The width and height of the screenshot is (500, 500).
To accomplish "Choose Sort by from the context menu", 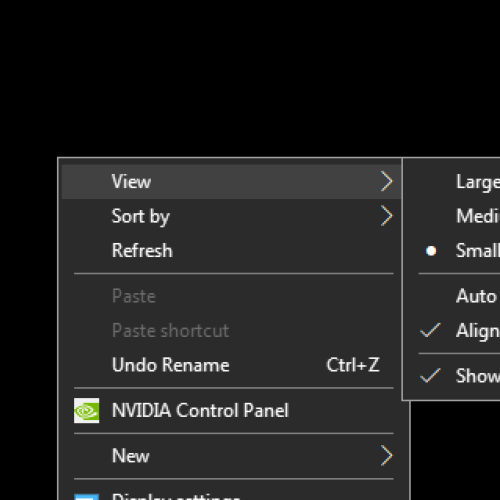I will [231, 216].
